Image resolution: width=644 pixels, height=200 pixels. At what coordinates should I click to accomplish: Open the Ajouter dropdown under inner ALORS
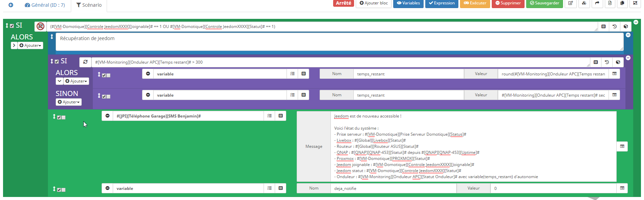(76, 81)
